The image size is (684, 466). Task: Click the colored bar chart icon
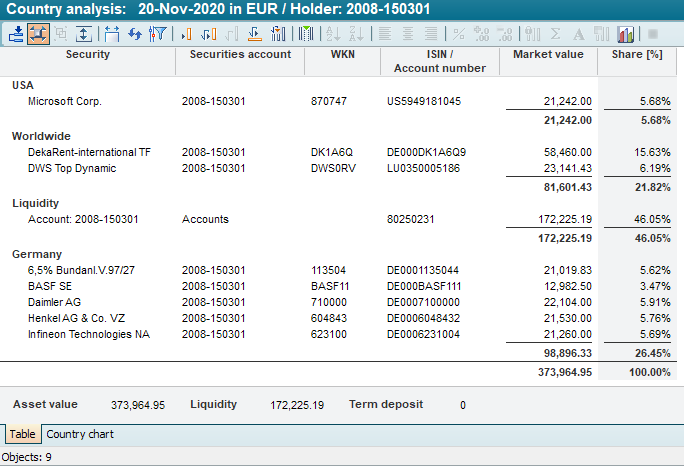pyautogui.click(x=626, y=33)
